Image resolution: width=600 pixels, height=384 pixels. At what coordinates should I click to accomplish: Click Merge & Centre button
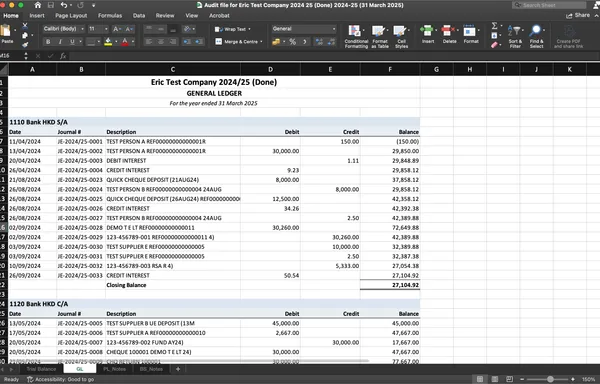point(236,42)
